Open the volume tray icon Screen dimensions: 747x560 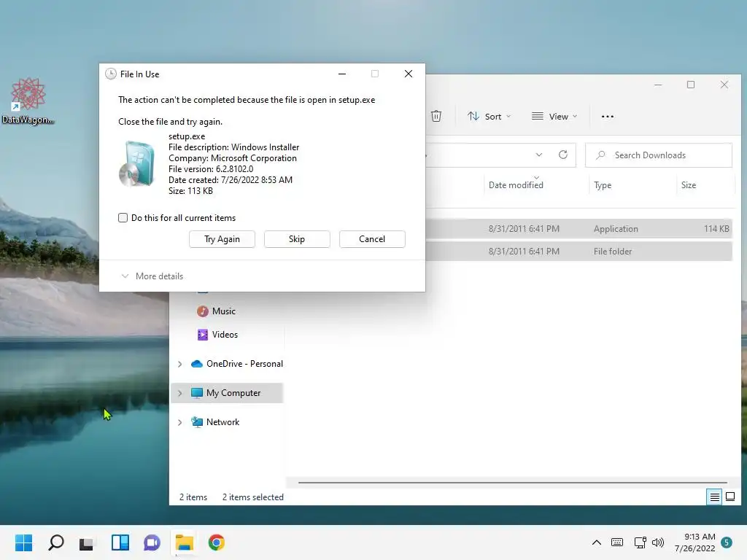658,542
